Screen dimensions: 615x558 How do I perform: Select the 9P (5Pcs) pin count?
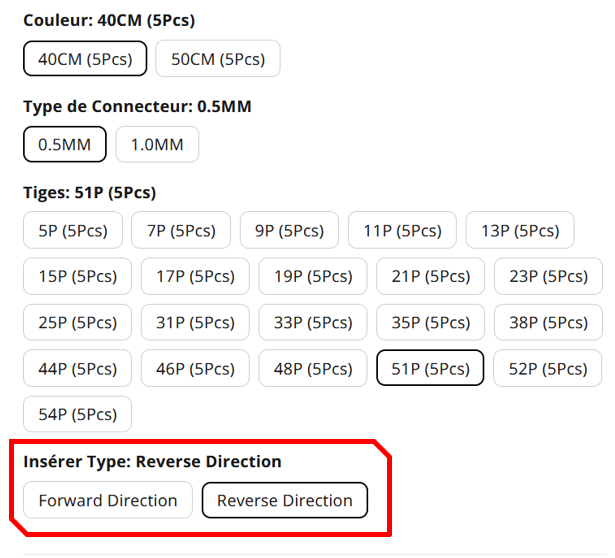tap(289, 230)
